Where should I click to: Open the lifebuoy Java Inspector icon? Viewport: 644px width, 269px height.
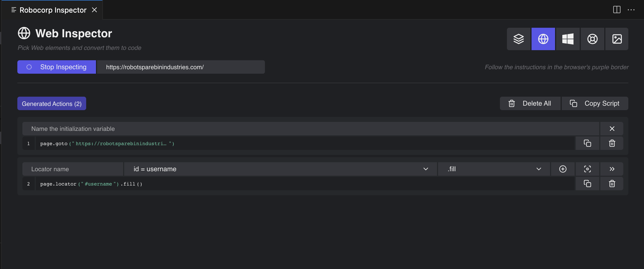[592, 39]
